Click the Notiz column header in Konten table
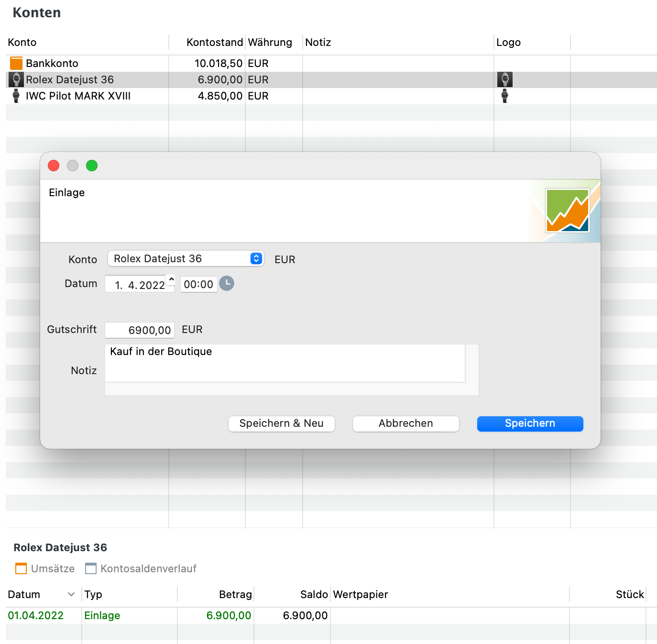Screen dimensions: 657x644 (398, 42)
